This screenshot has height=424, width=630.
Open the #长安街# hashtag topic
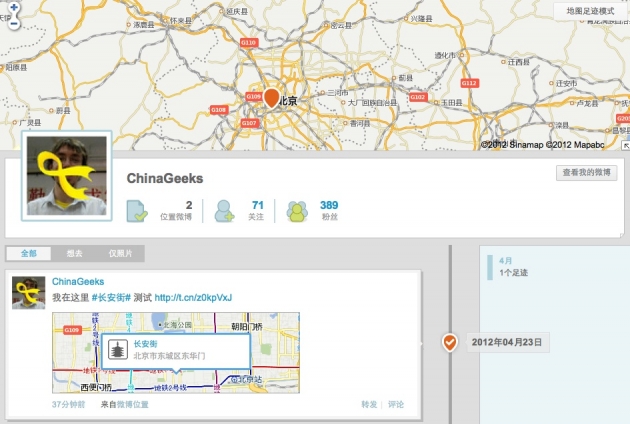click(111, 298)
